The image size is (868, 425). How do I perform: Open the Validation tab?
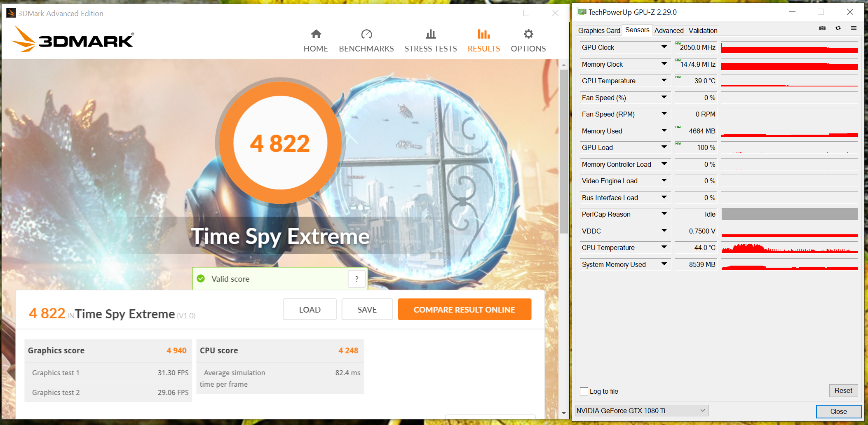[703, 30]
